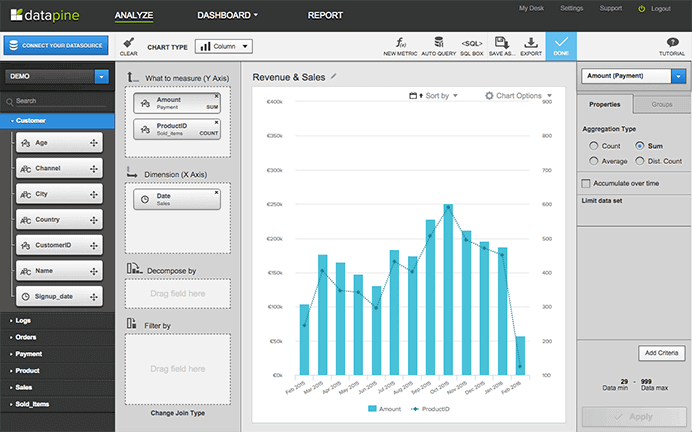This screenshot has height=432, width=692.
Task: Open the Chart Type Column dropdown
Action: 224,46
